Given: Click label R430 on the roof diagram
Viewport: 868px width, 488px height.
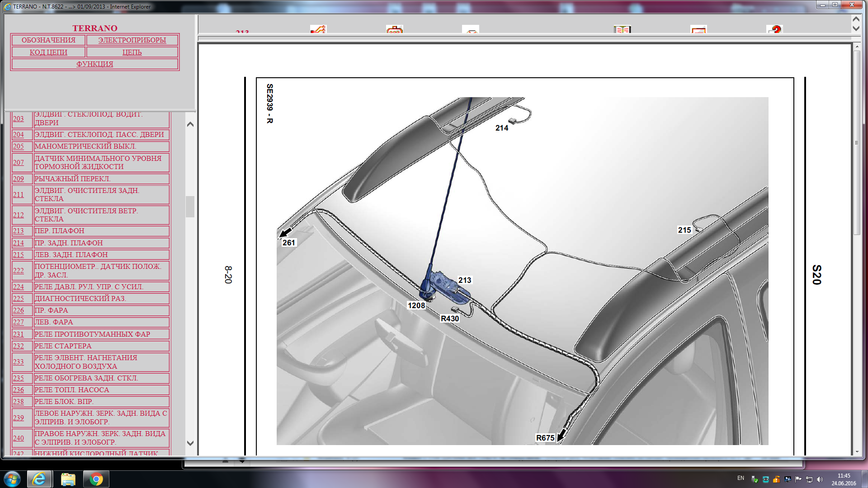Looking at the screenshot, I should click(x=450, y=319).
